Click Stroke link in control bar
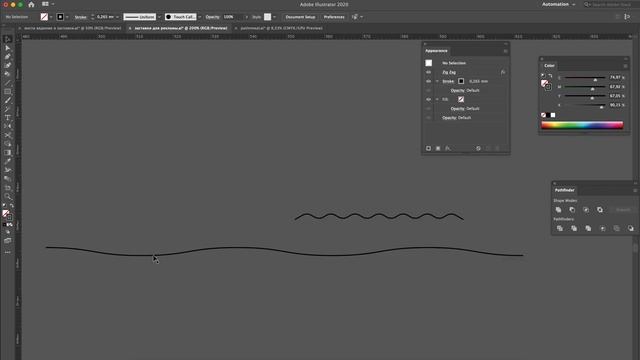The height and width of the screenshot is (360, 640). (80, 17)
